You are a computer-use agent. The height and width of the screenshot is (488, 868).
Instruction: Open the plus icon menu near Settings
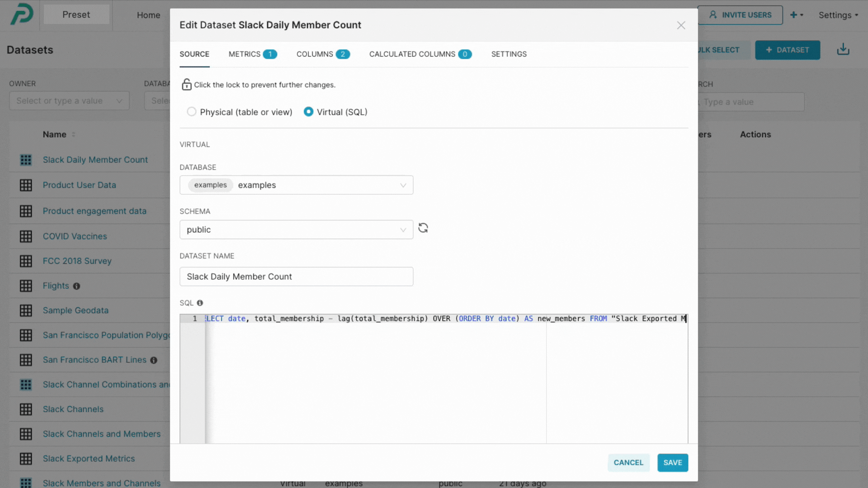click(796, 15)
